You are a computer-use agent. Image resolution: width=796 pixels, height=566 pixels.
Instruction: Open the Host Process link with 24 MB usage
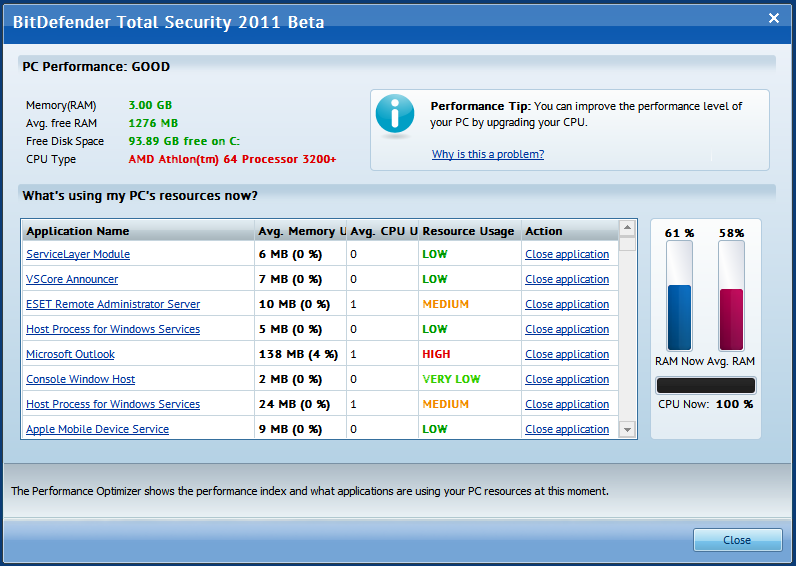(x=113, y=404)
